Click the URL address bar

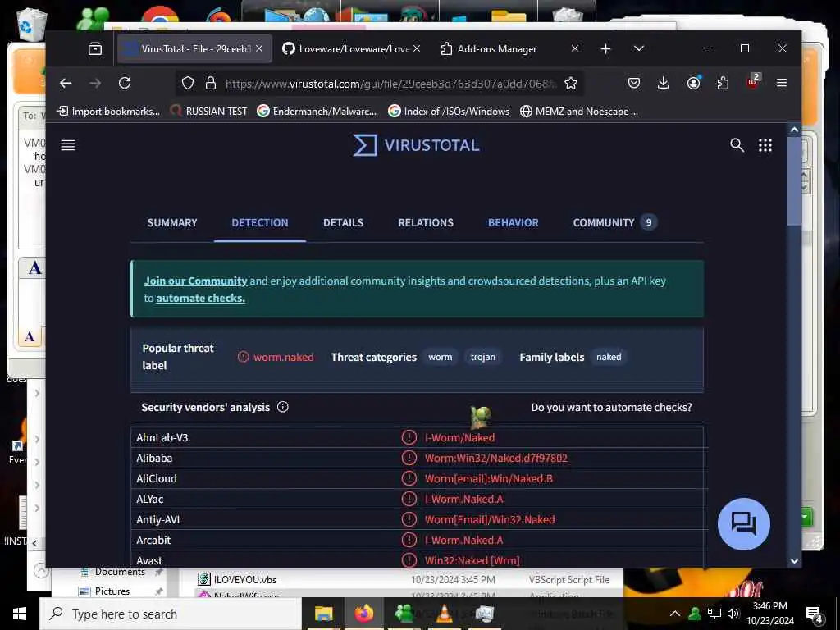click(x=390, y=84)
